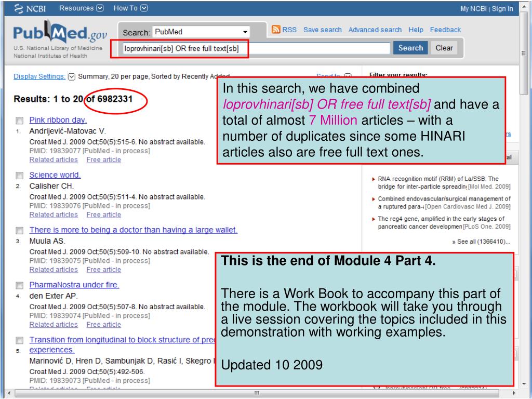Open the Science world article

click(x=55, y=175)
